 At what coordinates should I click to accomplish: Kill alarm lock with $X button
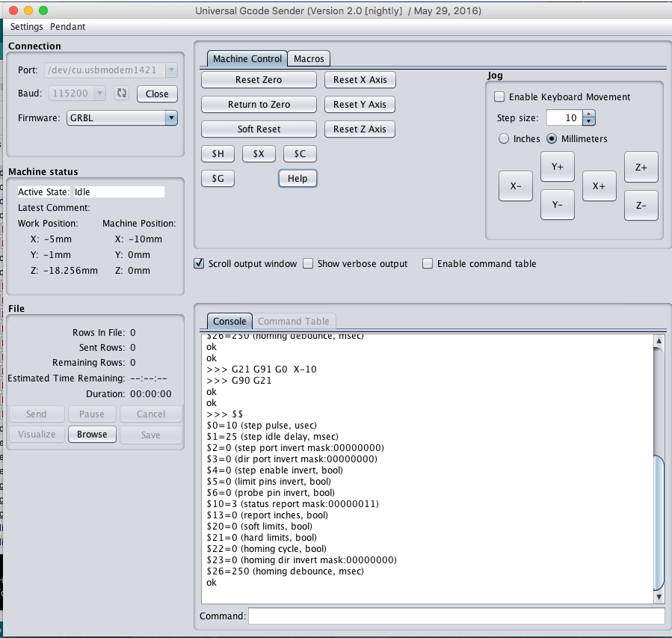click(x=259, y=154)
